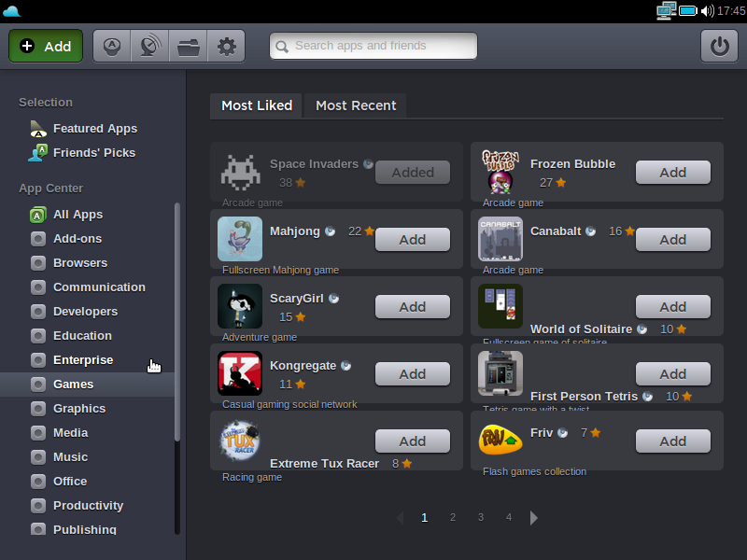The image size is (747, 560).
Task: Add the Canabalt app
Action: point(672,240)
